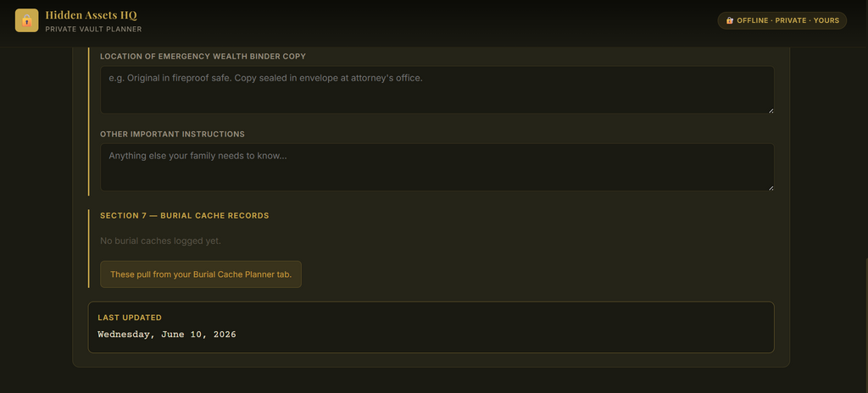868x393 pixels.
Task: Click the lock icon inside the Offline badge
Action: (729, 20)
